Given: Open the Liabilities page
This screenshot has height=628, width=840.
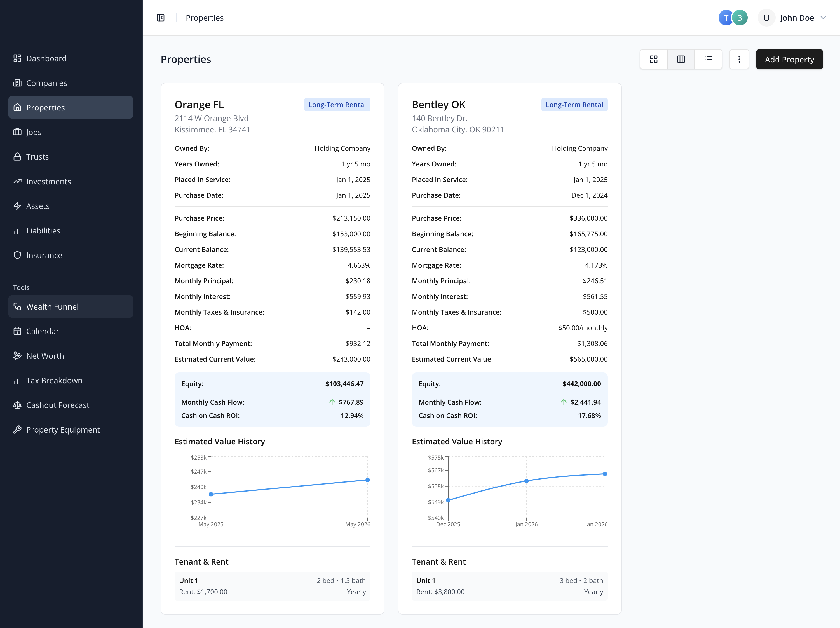Looking at the screenshot, I should (71, 231).
